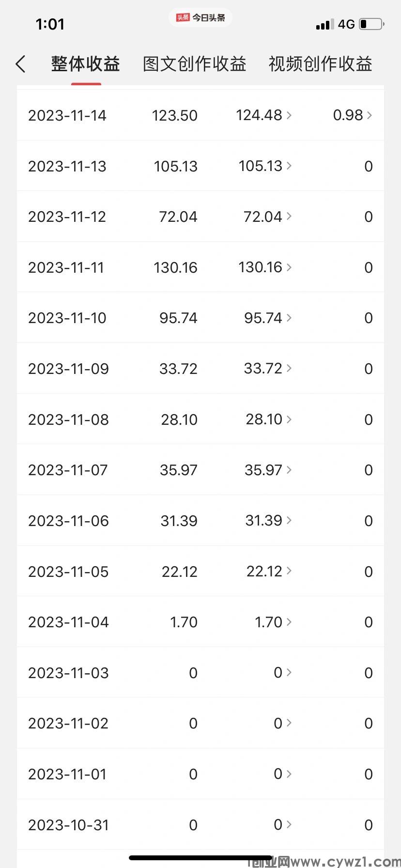
Task: Open 1.70 details for 2023-11-04
Action: 273,622
